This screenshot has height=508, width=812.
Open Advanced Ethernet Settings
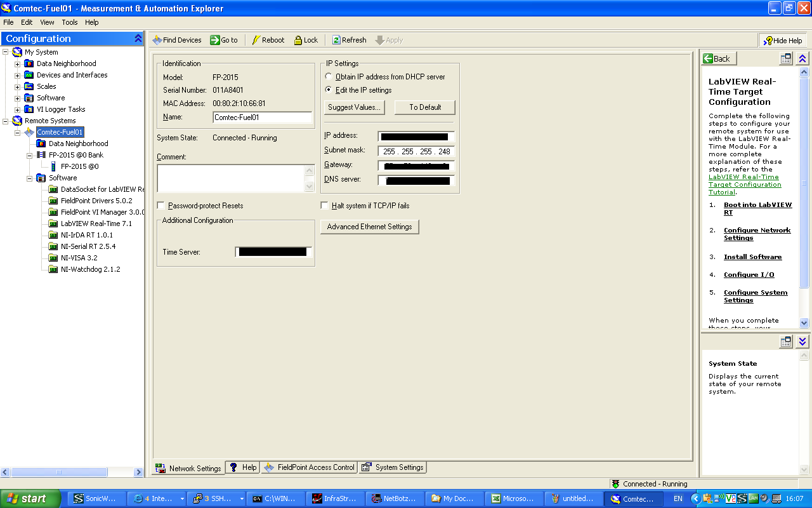pos(370,227)
